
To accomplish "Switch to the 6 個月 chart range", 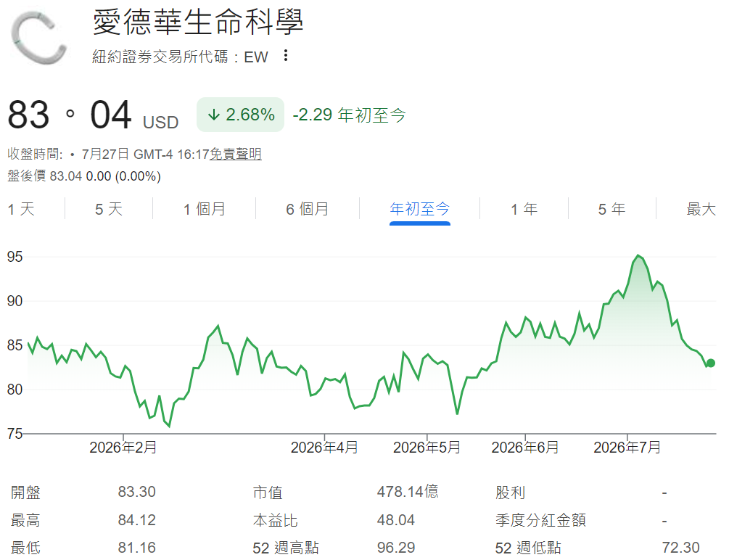I will coord(308,209).
